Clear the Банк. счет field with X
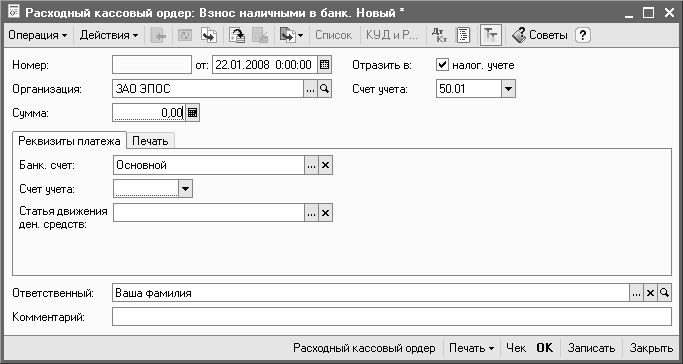This screenshot has width=683, height=364. 326,165
